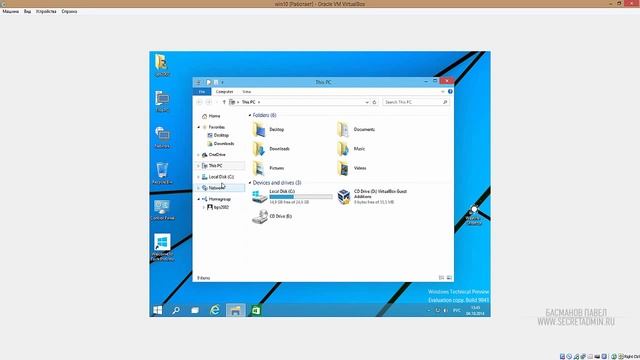The image size is (640, 360).
Task: Select the user under Homegroup
Action: (x=218, y=207)
